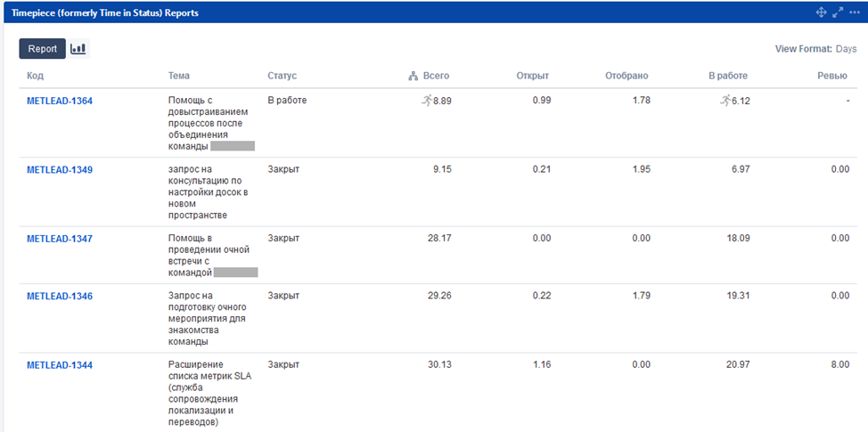Open issue METLEAD-1349
Screen dimensions: 868x432
[x=60, y=169]
